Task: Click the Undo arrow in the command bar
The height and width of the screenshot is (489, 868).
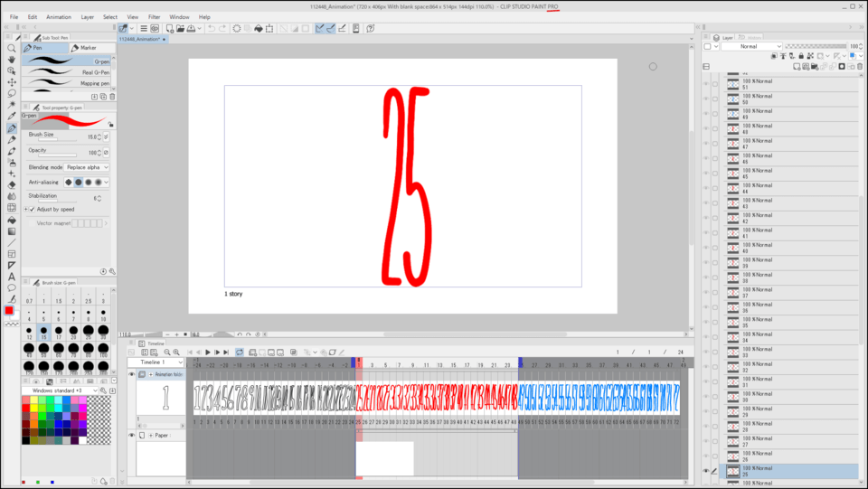Action: pyautogui.click(x=212, y=28)
